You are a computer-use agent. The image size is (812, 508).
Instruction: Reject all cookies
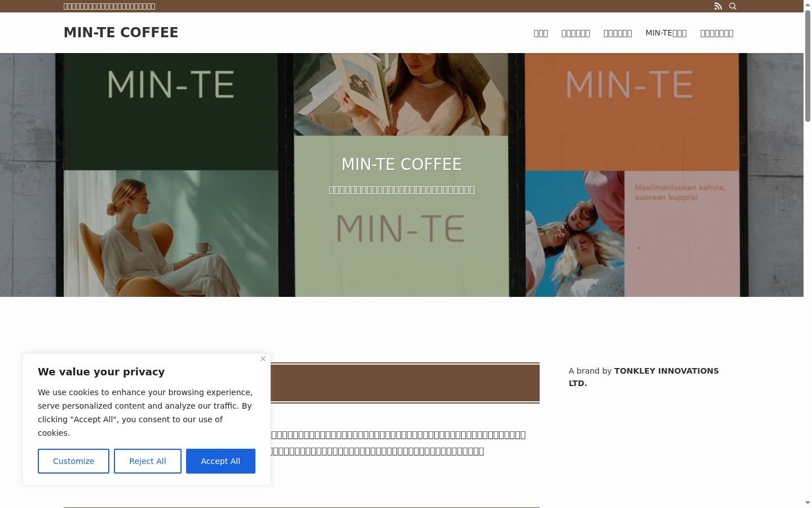click(x=148, y=461)
